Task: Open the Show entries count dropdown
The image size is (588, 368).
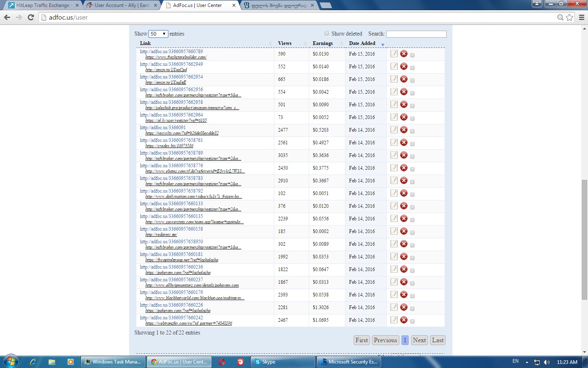Action: coord(158,34)
